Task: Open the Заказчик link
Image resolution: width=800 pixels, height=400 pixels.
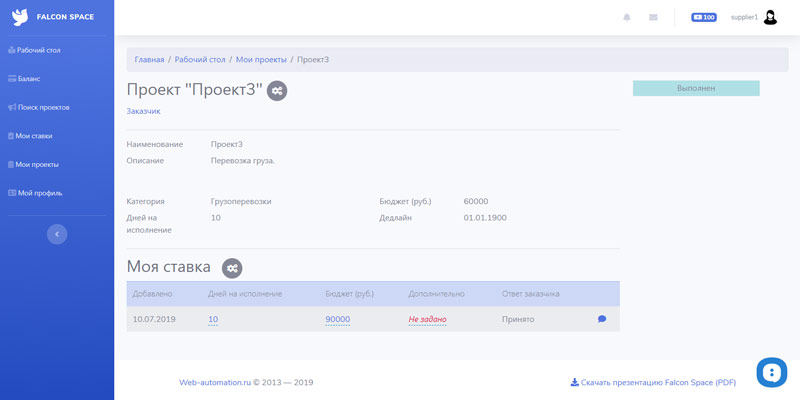Action: click(x=143, y=111)
